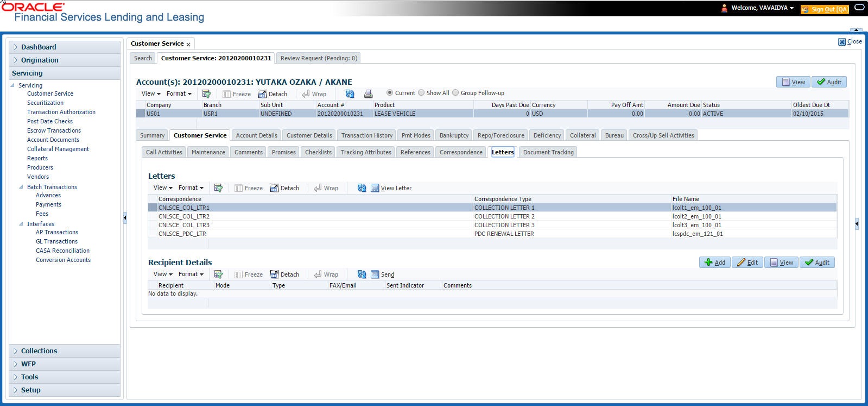Select the CNLSCE_COL_LTR2 letter row

[x=492, y=216]
